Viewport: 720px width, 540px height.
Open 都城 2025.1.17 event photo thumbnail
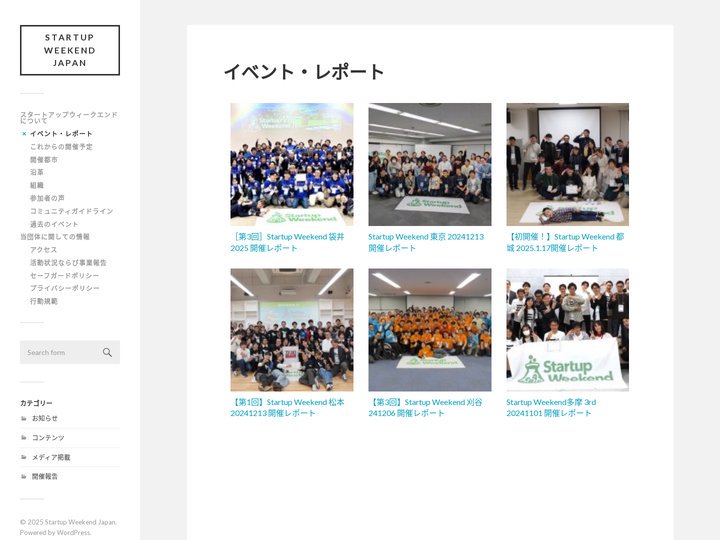568,164
